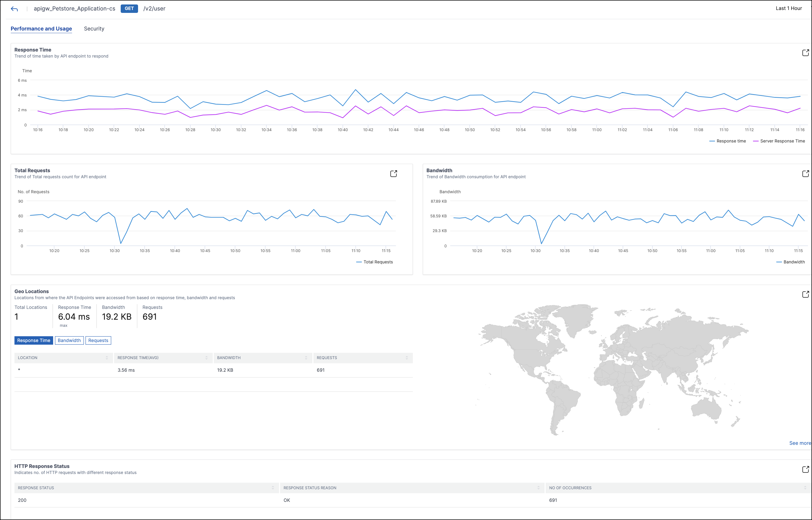Expand the Geo Locations panel
This screenshot has width=812, height=520.
coord(805,294)
